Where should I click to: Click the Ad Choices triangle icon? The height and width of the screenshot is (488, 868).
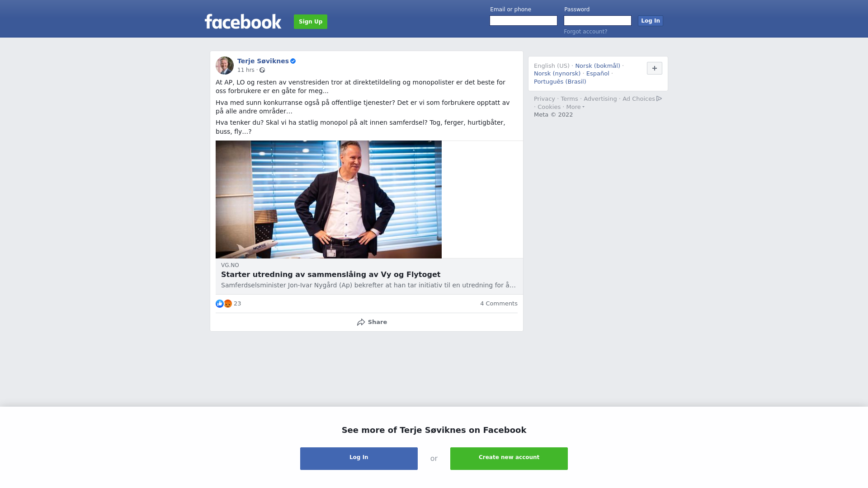tap(659, 99)
